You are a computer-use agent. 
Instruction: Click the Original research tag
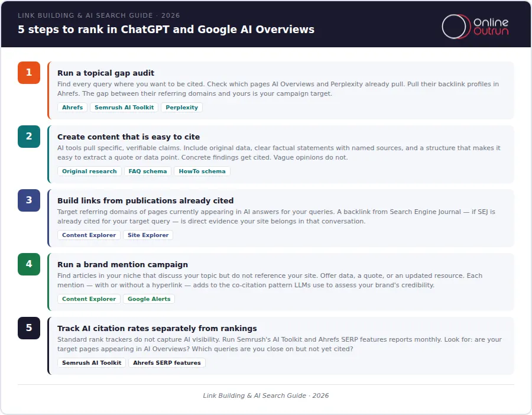[x=89, y=171]
